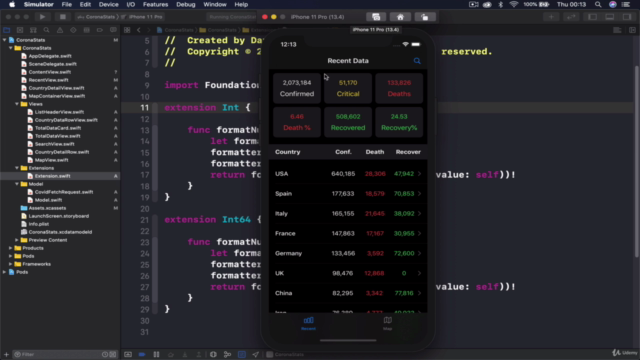Tap the Confirmed total card

(297, 88)
